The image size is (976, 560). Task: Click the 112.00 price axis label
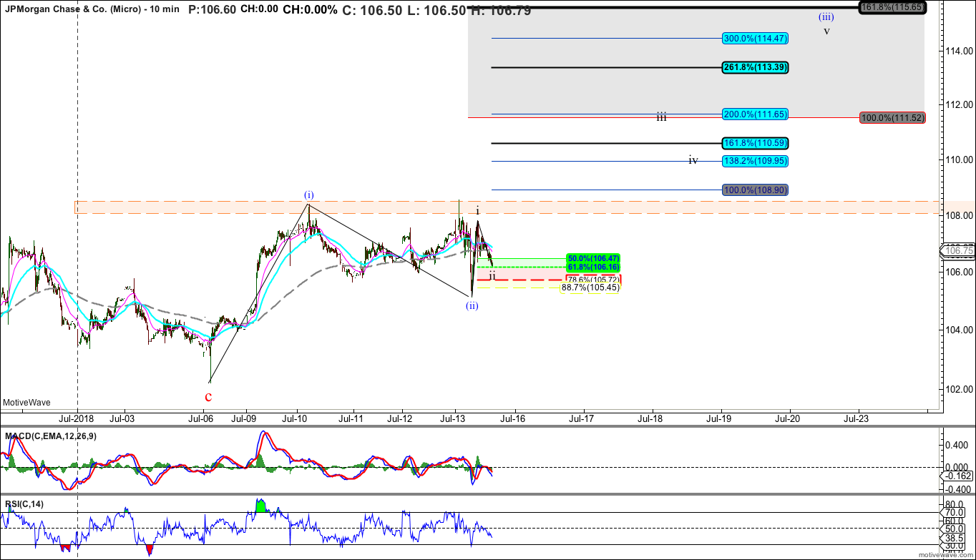(959, 104)
